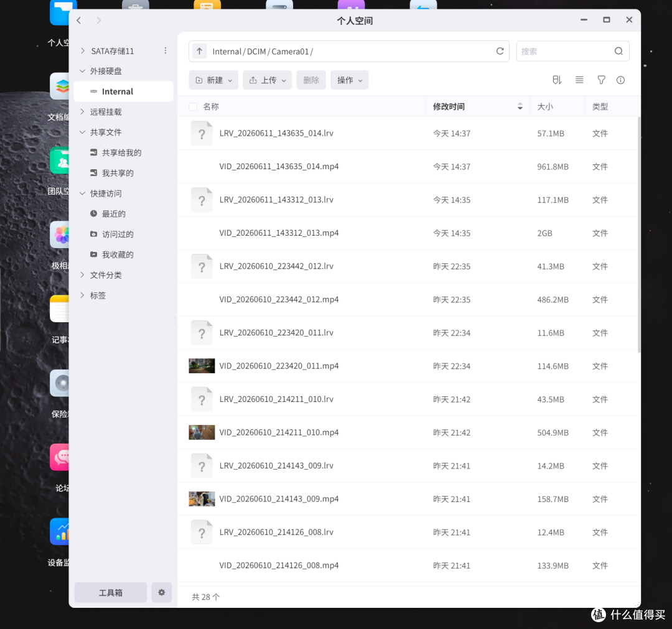The height and width of the screenshot is (629, 672).
Task: Open the 上传 dropdown
Action: click(268, 80)
